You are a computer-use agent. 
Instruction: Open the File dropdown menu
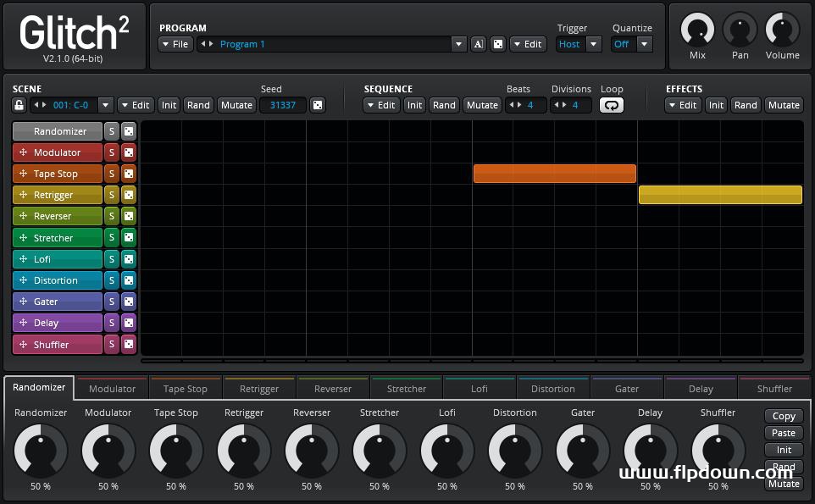click(175, 44)
